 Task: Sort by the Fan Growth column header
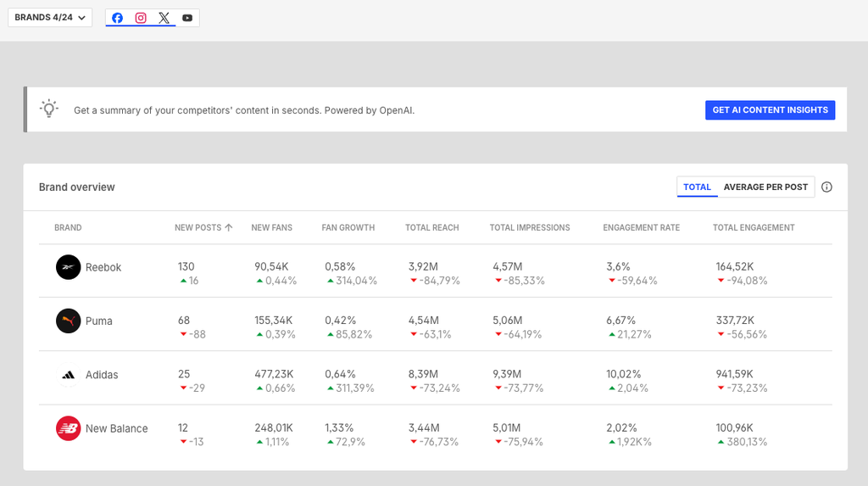(x=348, y=227)
